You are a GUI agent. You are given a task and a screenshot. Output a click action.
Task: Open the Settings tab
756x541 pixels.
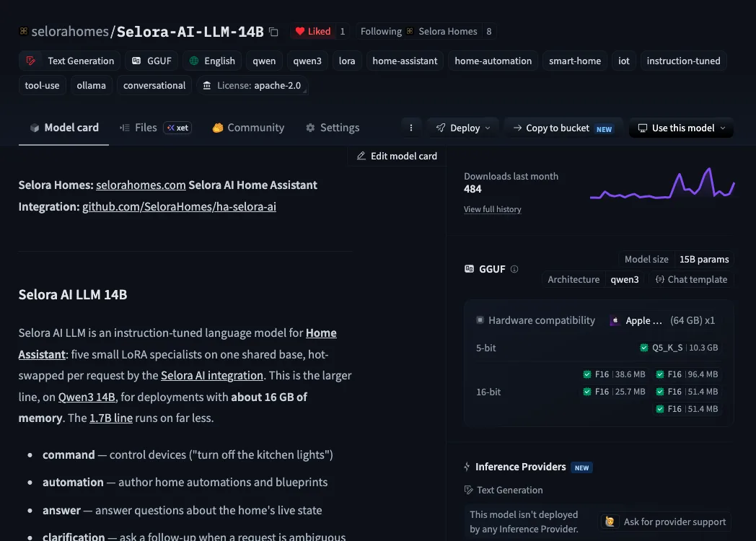click(x=333, y=128)
